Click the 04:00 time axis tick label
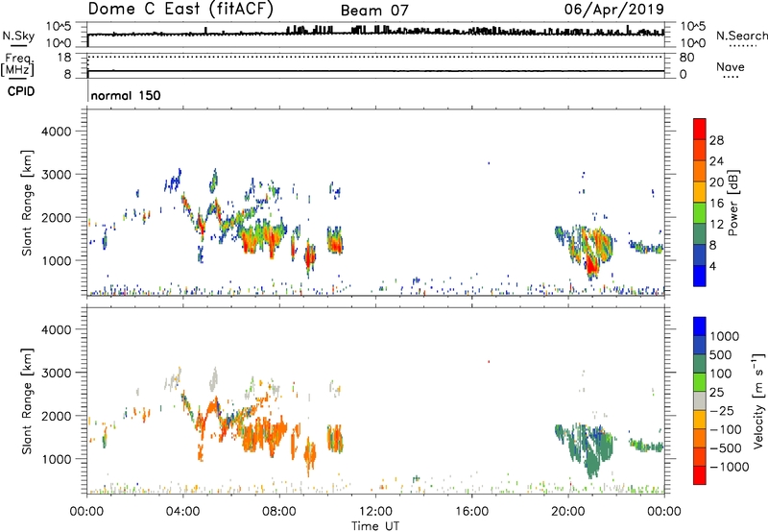 [182, 512]
